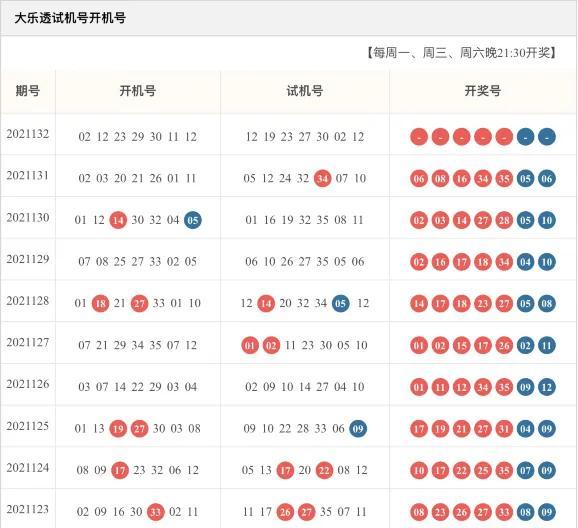Click blue ball 09 in 2021125 试机号
This screenshot has height=528, width=578.
(358, 429)
